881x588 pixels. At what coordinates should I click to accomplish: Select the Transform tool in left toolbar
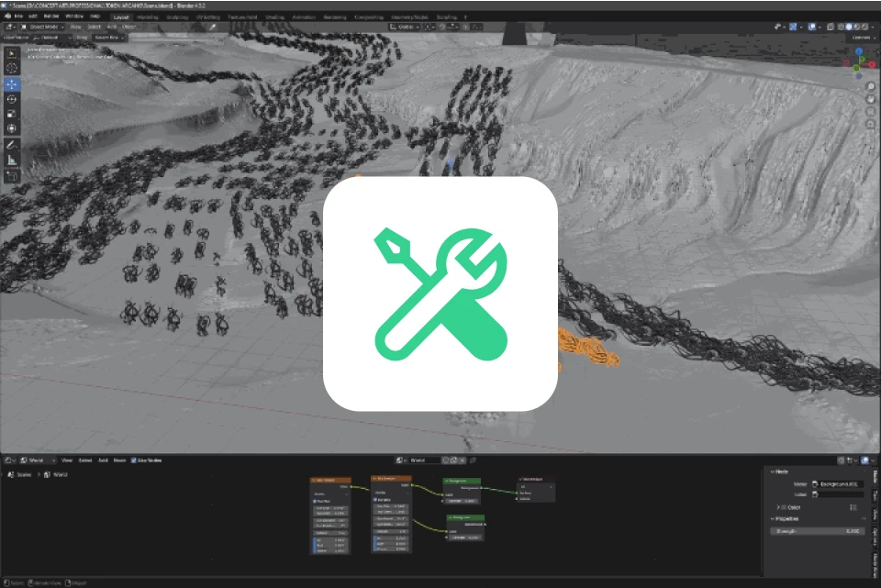click(12, 128)
